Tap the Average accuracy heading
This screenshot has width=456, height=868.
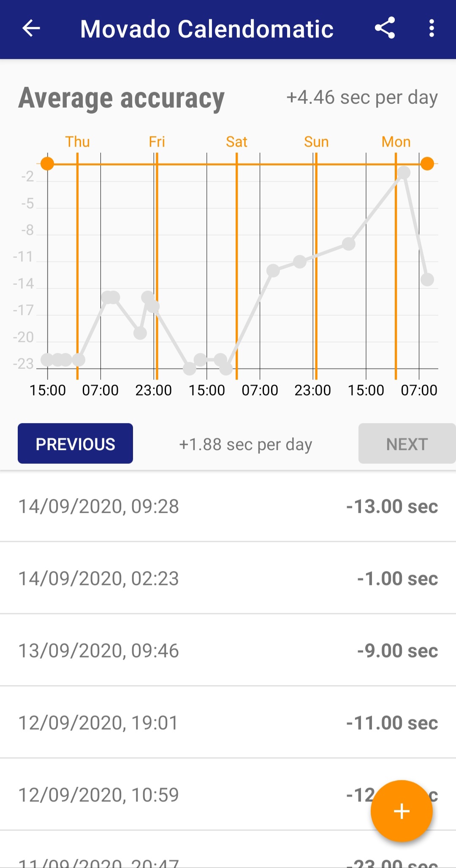click(x=122, y=98)
